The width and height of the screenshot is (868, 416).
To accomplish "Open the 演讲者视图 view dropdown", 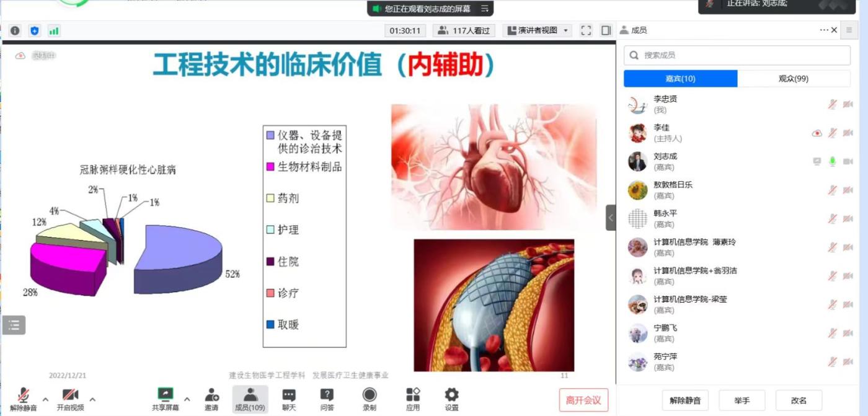I will click(x=537, y=30).
